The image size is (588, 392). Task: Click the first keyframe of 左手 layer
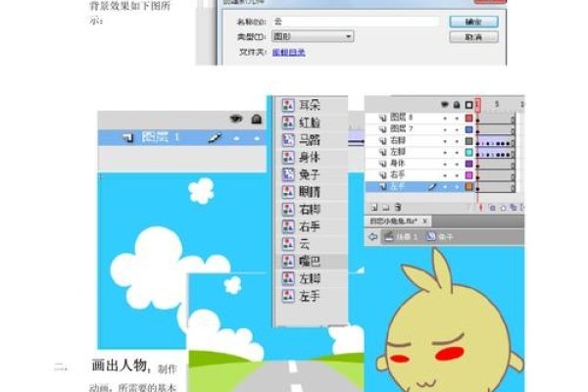tap(478, 187)
